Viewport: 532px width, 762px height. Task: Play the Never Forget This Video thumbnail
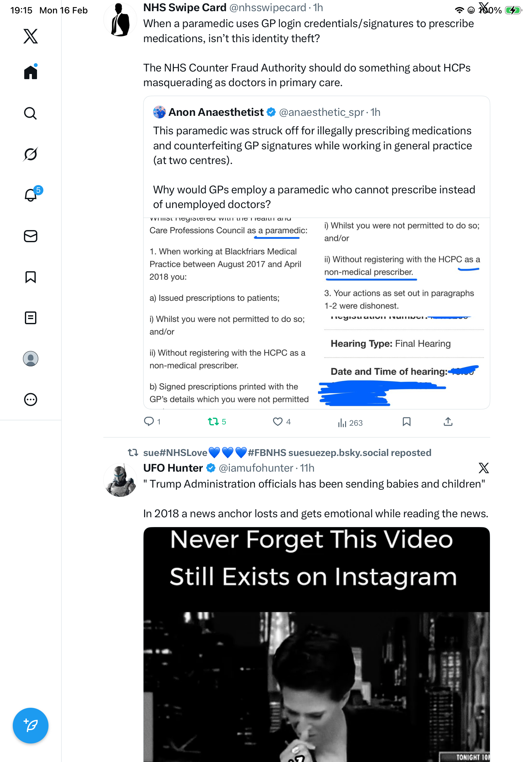(316, 644)
